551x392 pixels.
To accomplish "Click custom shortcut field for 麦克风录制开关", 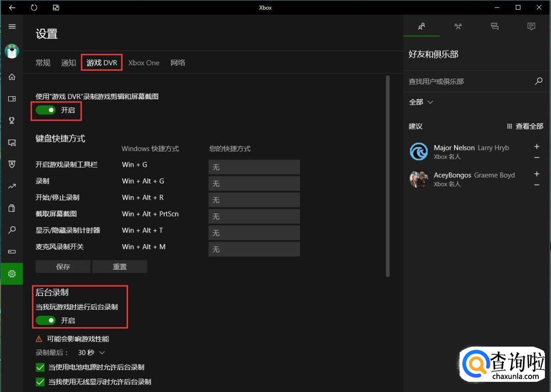I will [254, 249].
